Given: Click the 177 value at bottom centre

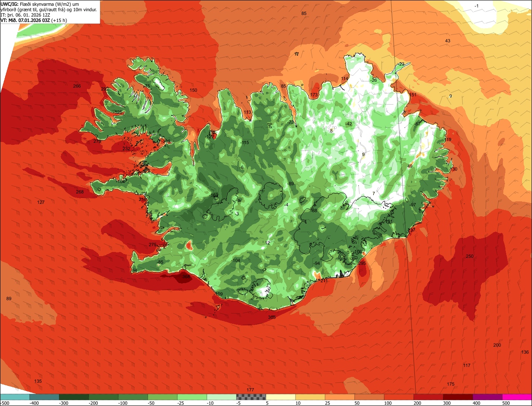Looking at the screenshot, I should 250,390.
